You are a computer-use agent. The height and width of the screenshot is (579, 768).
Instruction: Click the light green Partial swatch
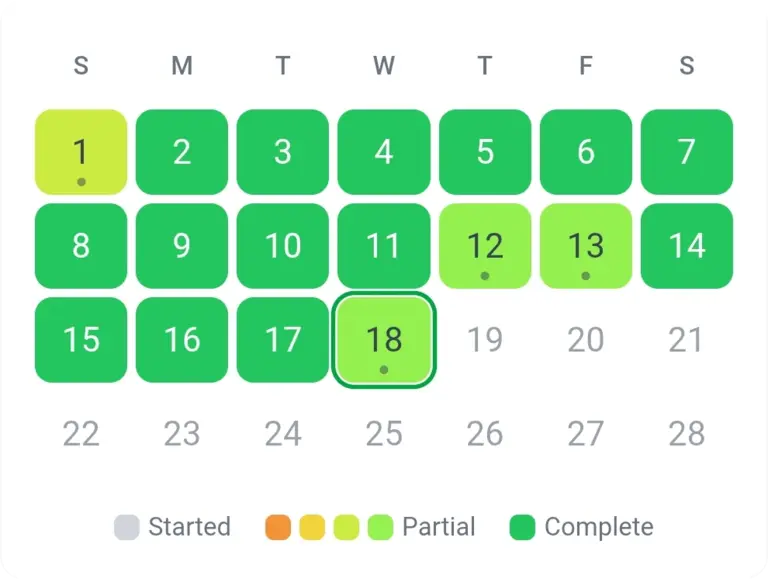point(381,527)
